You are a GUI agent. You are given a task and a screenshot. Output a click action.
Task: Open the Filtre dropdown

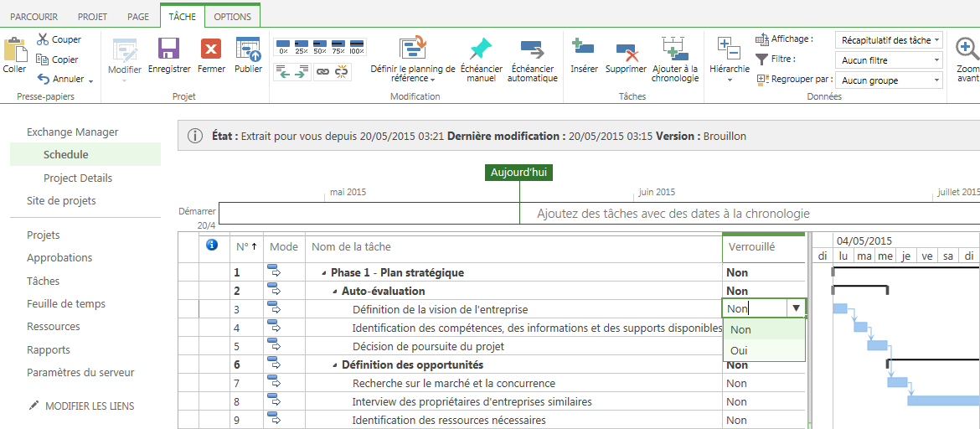click(889, 60)
